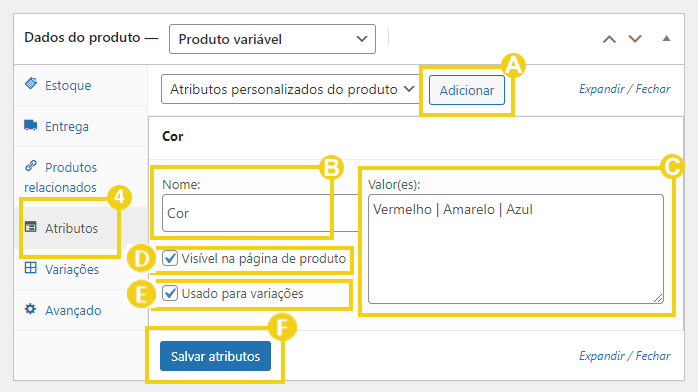The width and height of the screenshot is (698, 392).
Task: Switch to the Variações tab
Action: 72,270
